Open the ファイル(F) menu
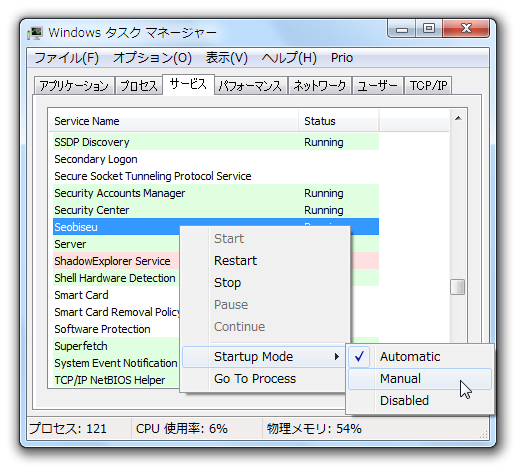The width and height of the screenshot is (519, 468). 67,58
